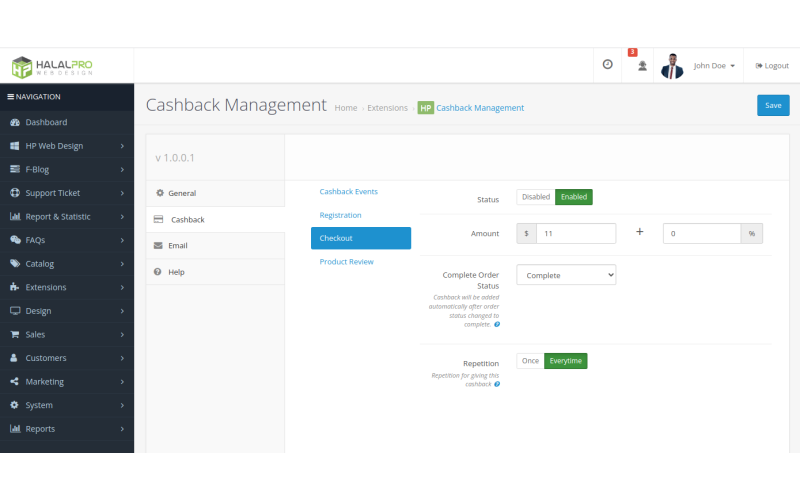The height and width of the screenshot is (500, 800).
Task: Open the clock history icon in header
Action: tap(607, 64)
